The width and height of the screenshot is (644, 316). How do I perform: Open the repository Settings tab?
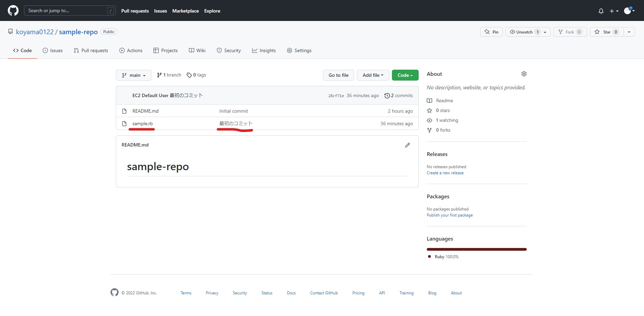point(299,50)
